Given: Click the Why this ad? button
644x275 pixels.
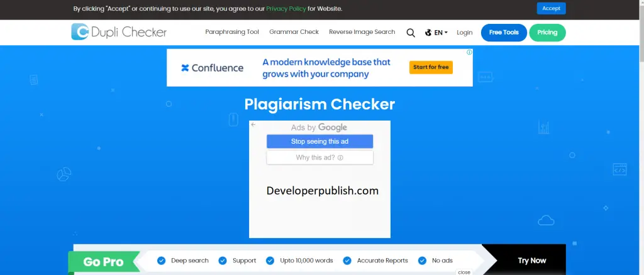Looking at the screenshot, I should click(319, 158).
